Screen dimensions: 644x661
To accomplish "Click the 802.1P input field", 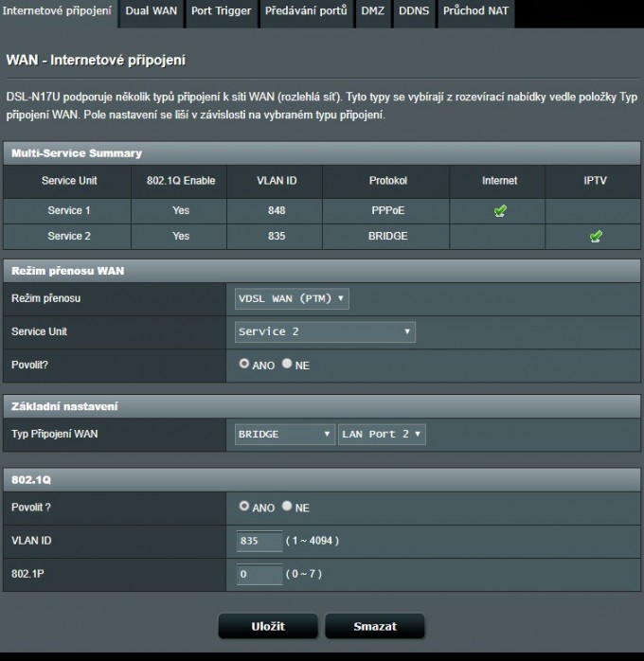I will [x=259, y=574].
